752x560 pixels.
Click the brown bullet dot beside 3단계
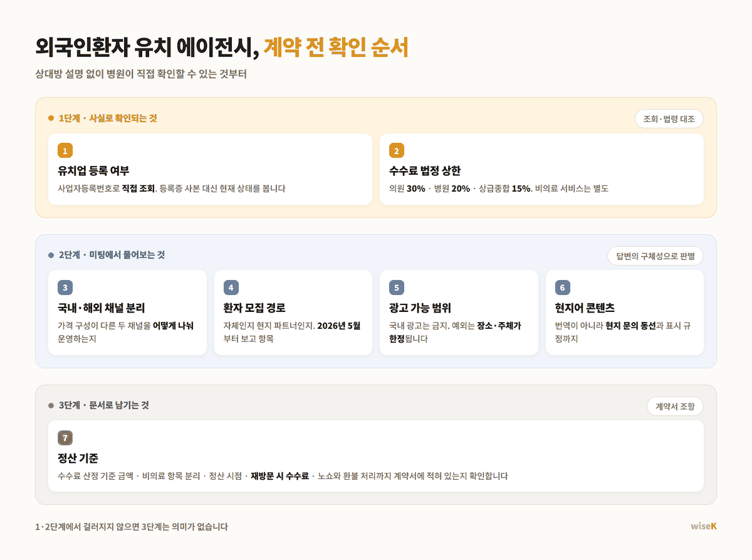(51, 405)
